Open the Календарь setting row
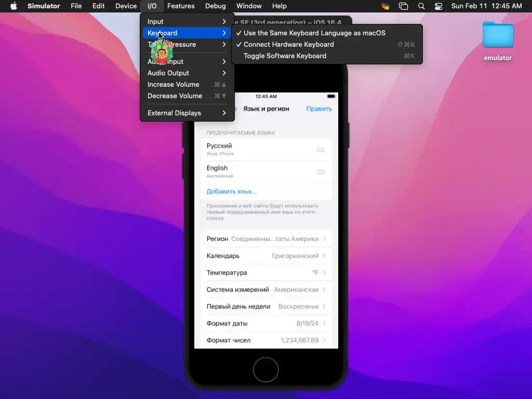This screenshot has width=532, height=399. 266,256
